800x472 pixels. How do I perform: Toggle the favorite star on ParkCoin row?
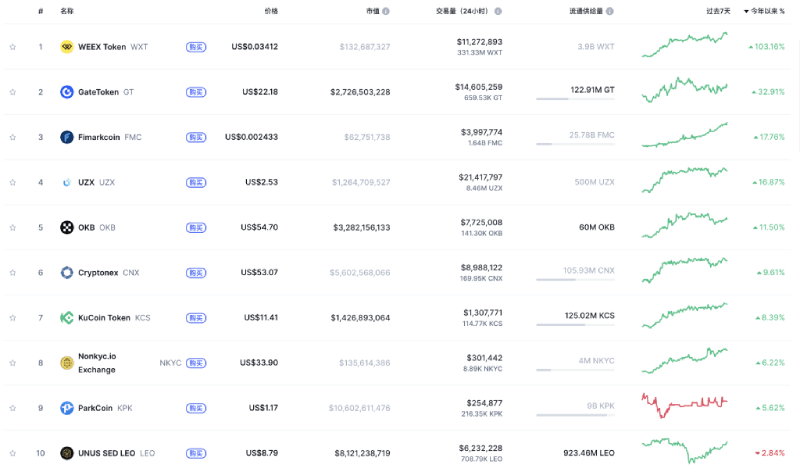tap(13, 408)
